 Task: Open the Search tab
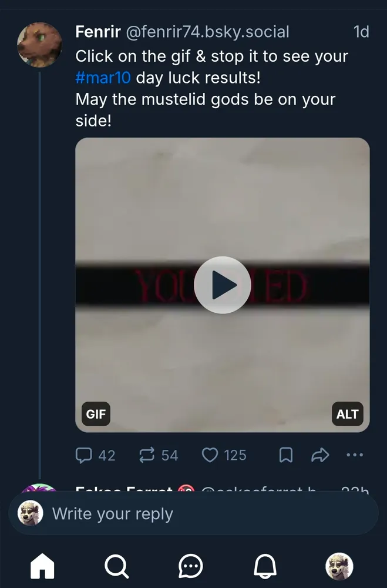click(116, 566)
